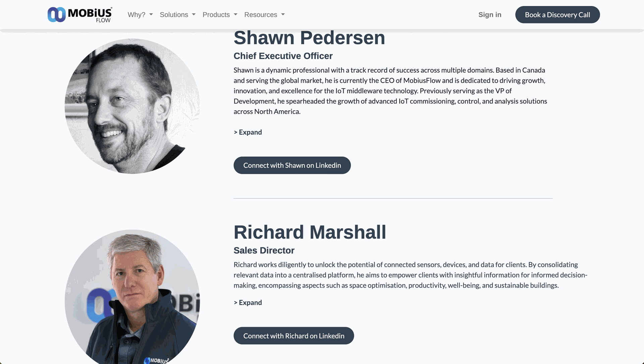The height and width of the screenshot is (364, 644).
Task: Connect with Shawn on Linkedin
Action: 292,166
